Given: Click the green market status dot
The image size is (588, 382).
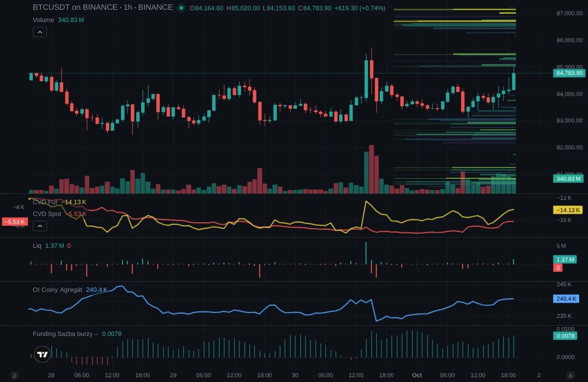Looking at the screenshot, I should coord(181,8).
